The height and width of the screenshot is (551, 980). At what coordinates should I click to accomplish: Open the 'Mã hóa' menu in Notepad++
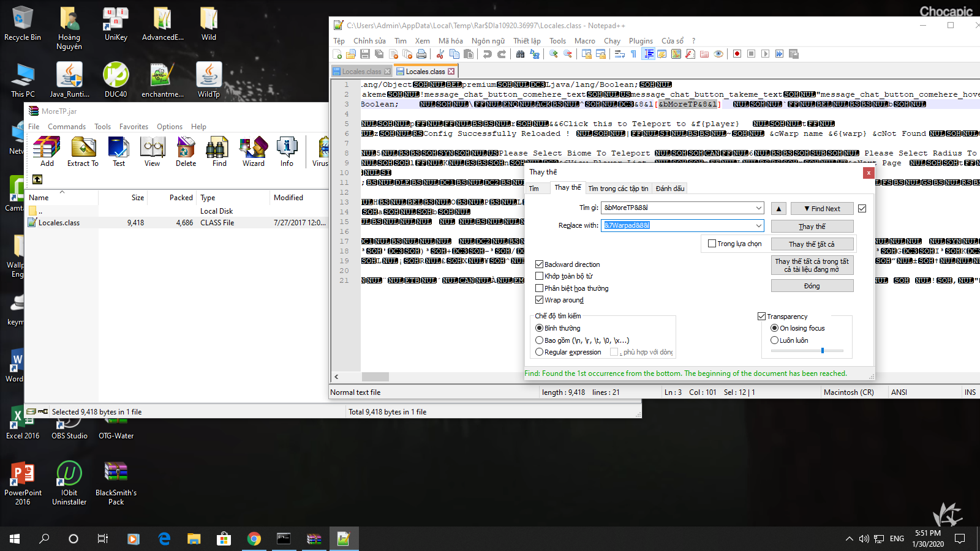(450, 41)
